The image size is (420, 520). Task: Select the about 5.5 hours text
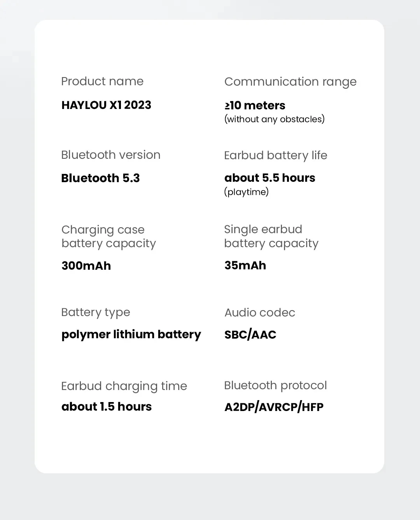269,178
